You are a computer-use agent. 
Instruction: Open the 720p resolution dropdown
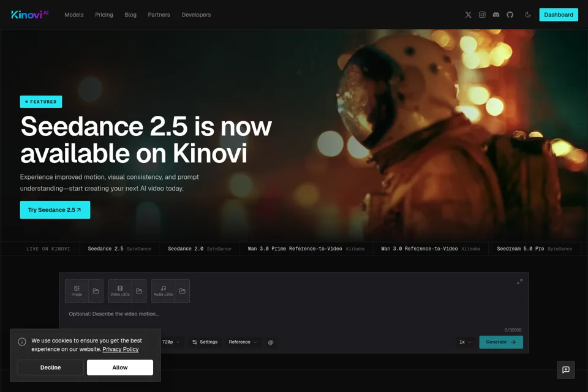pos(171,342)
